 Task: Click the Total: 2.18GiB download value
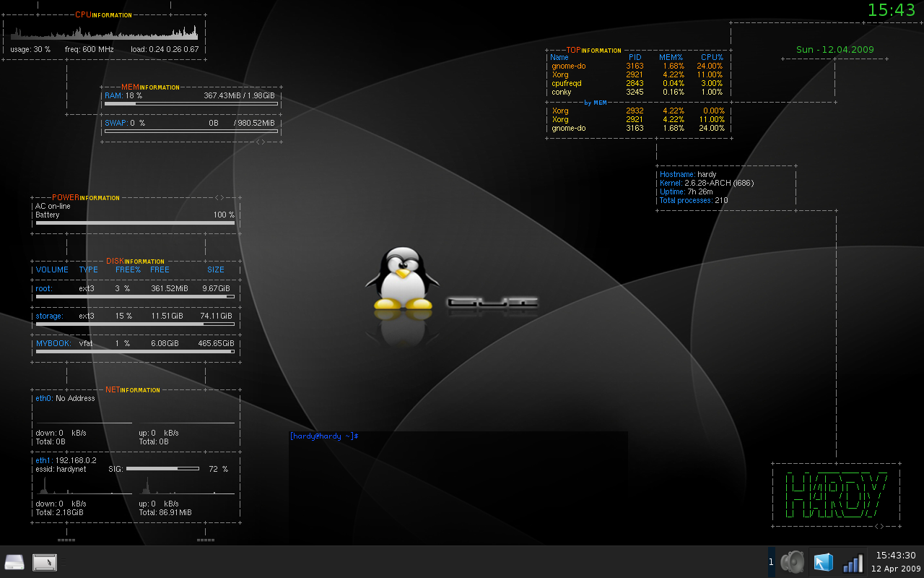[59, 512]
